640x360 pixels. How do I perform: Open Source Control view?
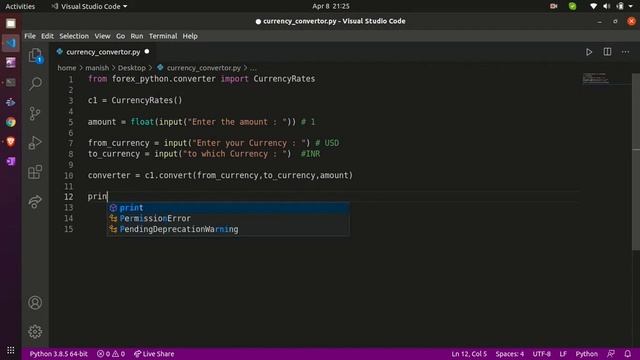tap(35, 113)
